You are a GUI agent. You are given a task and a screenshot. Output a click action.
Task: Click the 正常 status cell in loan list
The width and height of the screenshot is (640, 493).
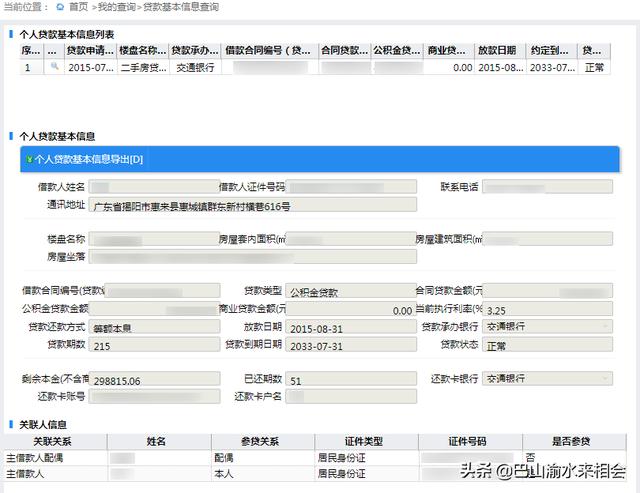(x=594, y=67)
